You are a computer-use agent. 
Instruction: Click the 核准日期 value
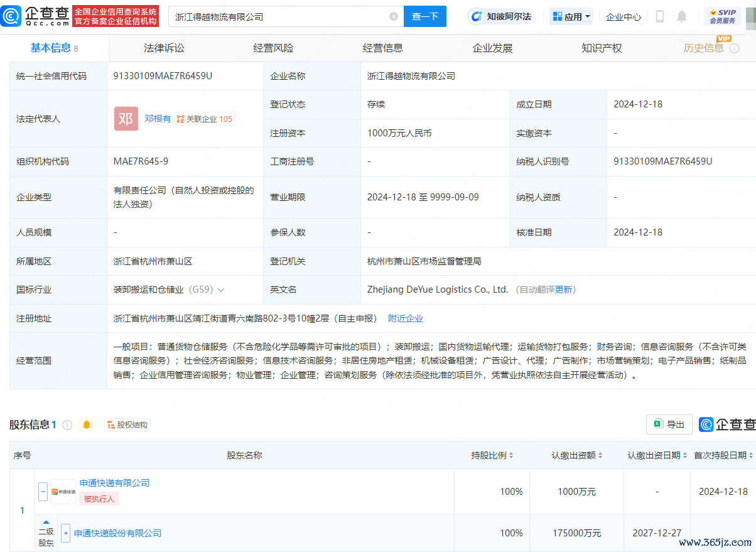click(638, 232)
